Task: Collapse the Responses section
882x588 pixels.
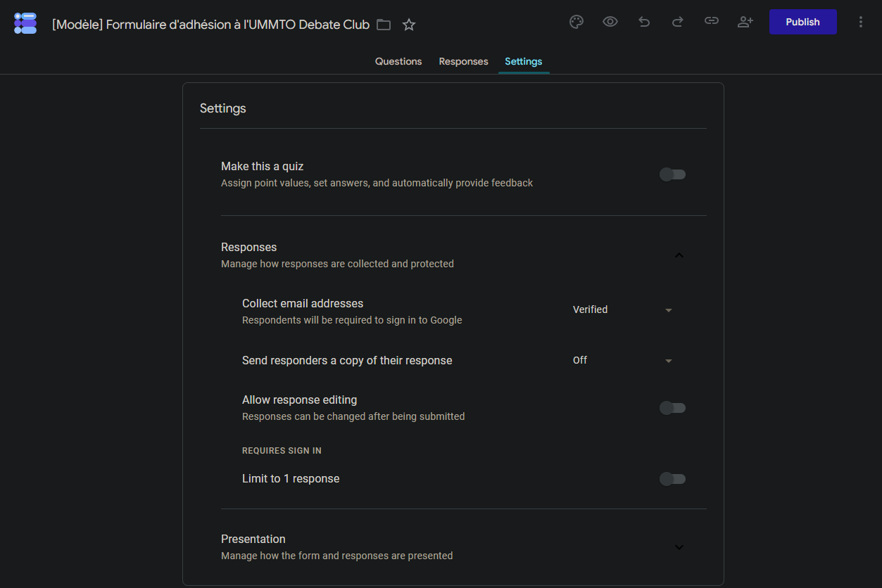Action: 679,255
